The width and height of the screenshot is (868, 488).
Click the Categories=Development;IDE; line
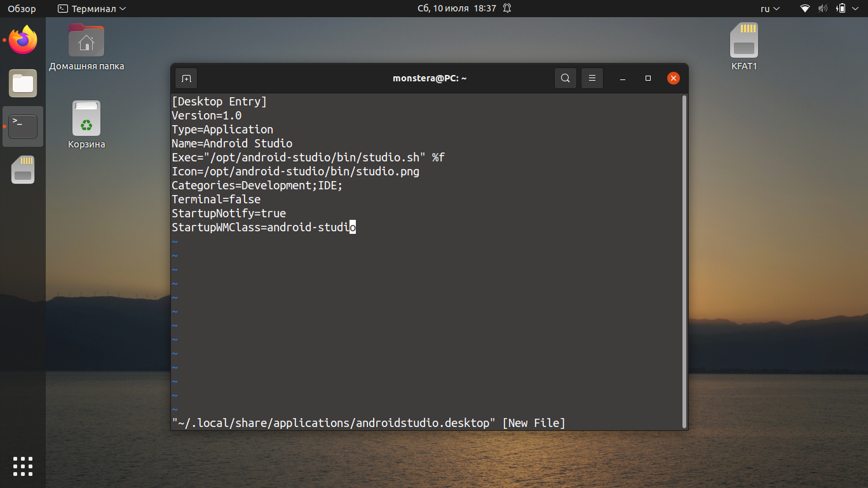[x=257, y=186]
